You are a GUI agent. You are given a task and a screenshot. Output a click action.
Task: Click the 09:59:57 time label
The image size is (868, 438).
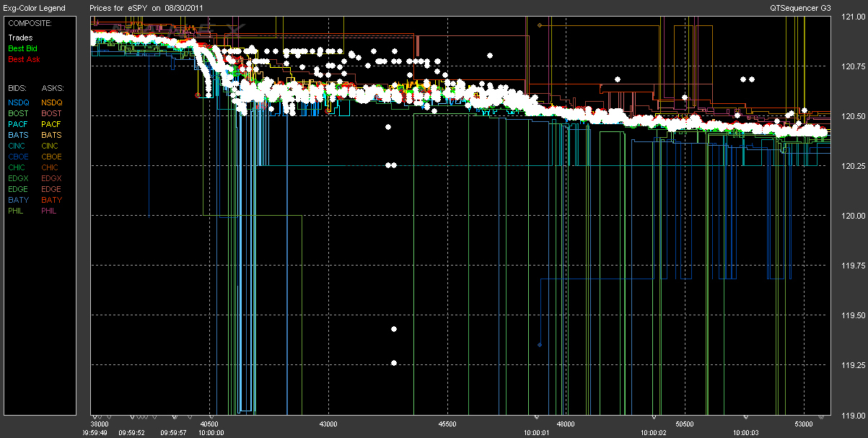[x=174, y=432]
